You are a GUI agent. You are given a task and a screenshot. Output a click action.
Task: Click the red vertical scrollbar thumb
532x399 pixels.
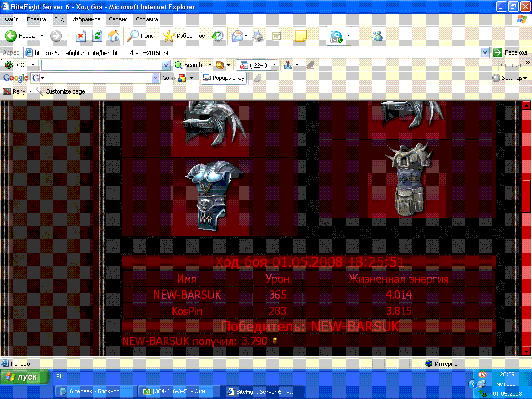coord(526,197)
